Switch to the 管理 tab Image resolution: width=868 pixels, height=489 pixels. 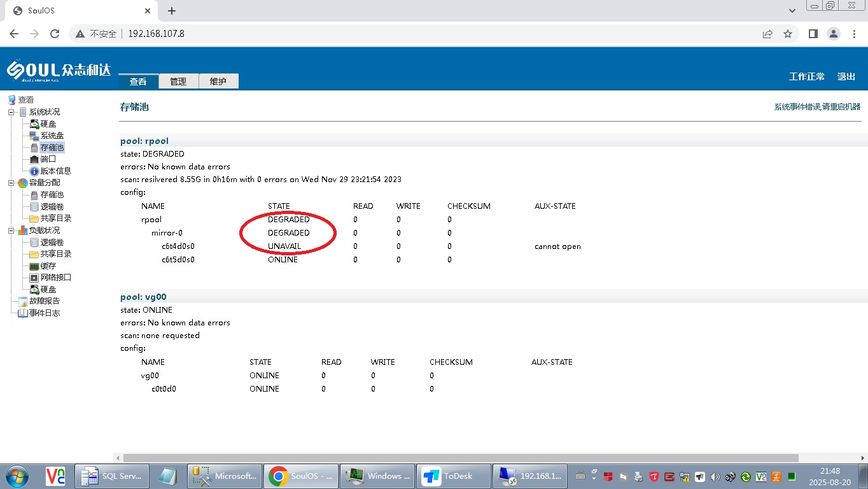tap(178, 81)
